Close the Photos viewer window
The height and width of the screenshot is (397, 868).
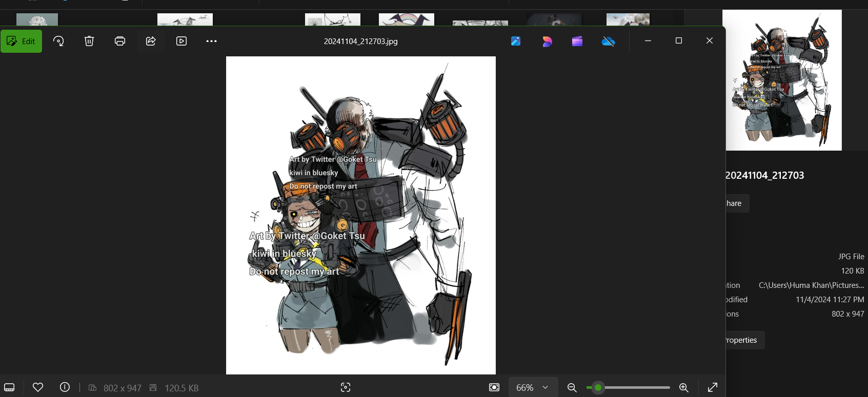pyautogui.click(x=710, y=41)
